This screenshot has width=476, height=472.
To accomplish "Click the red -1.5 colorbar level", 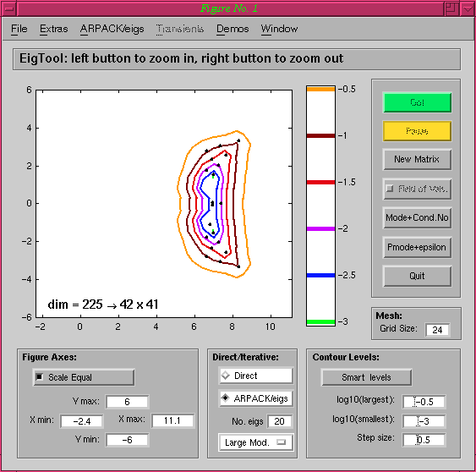I will (x=320, y=182).
